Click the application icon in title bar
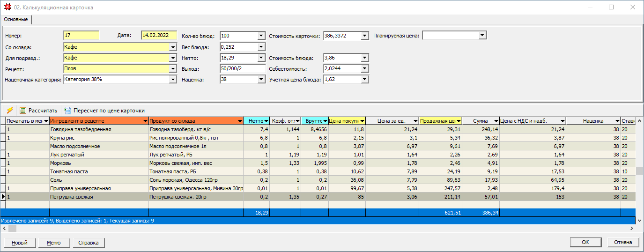 (7, 7)
